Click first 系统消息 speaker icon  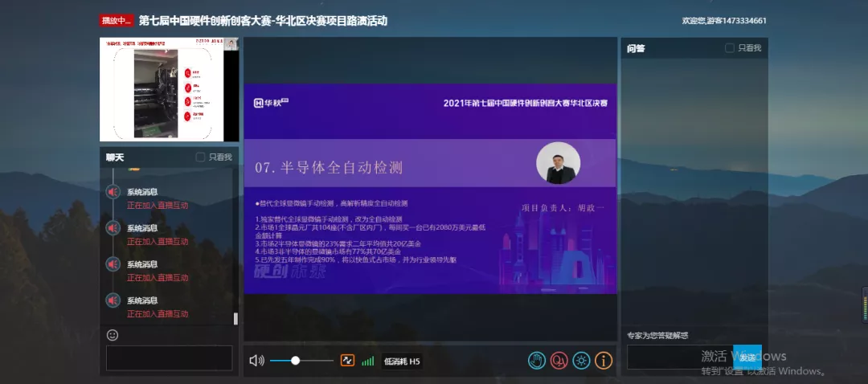[x=113, y=192]
